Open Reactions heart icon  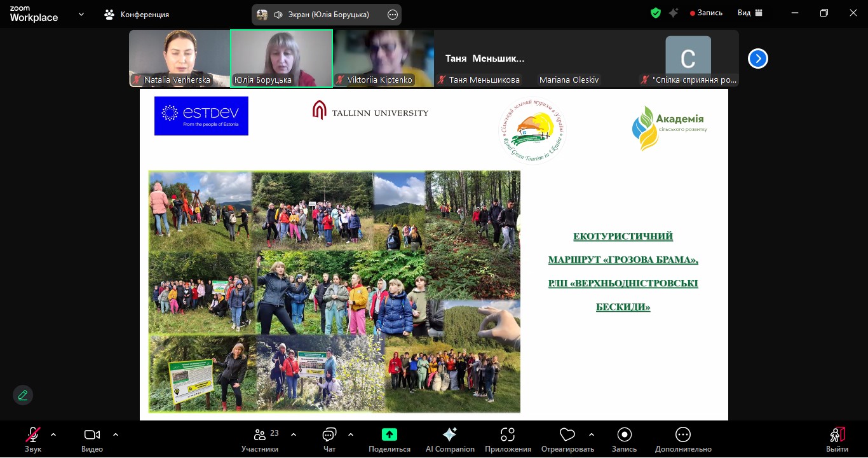[x=567, y=439]
